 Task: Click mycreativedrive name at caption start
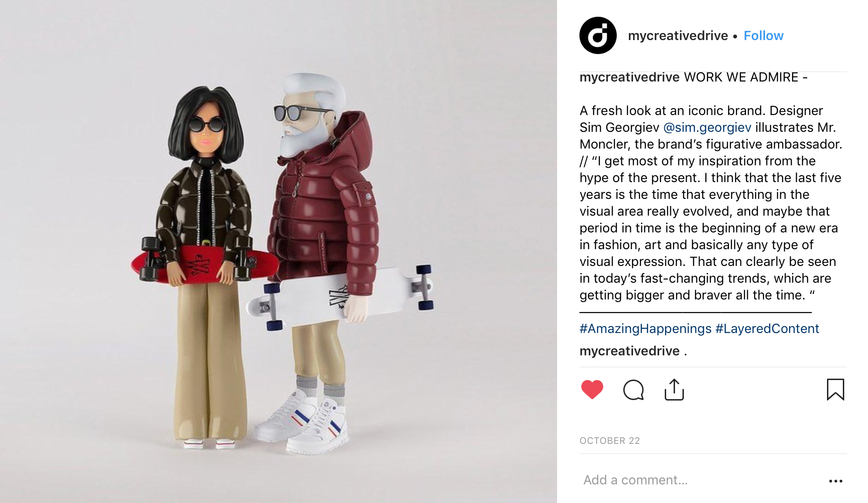coord(629,77)
